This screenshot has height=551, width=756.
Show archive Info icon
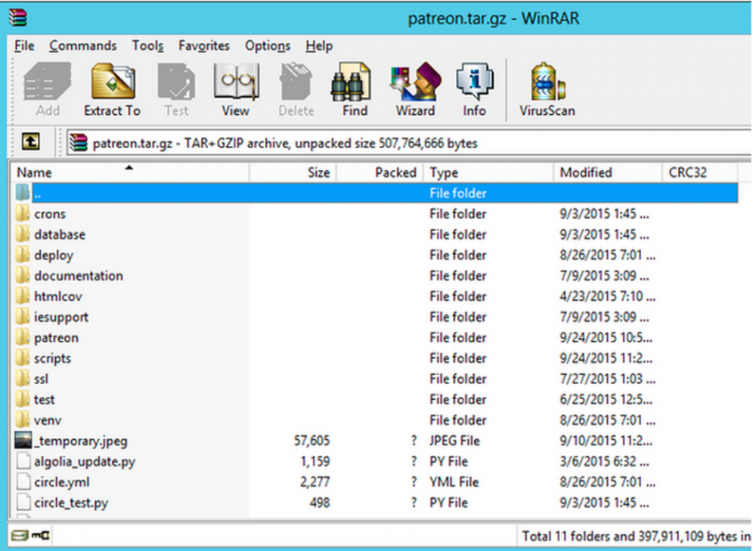pyautogui.click(x=475, y=82)
